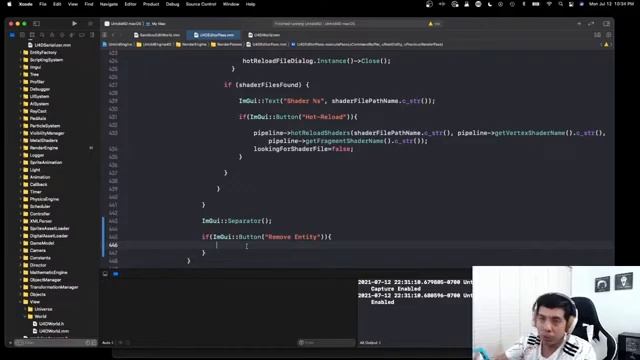640x360 pixels.
Task: Open the All Output console dropdown
Action: 370,342
